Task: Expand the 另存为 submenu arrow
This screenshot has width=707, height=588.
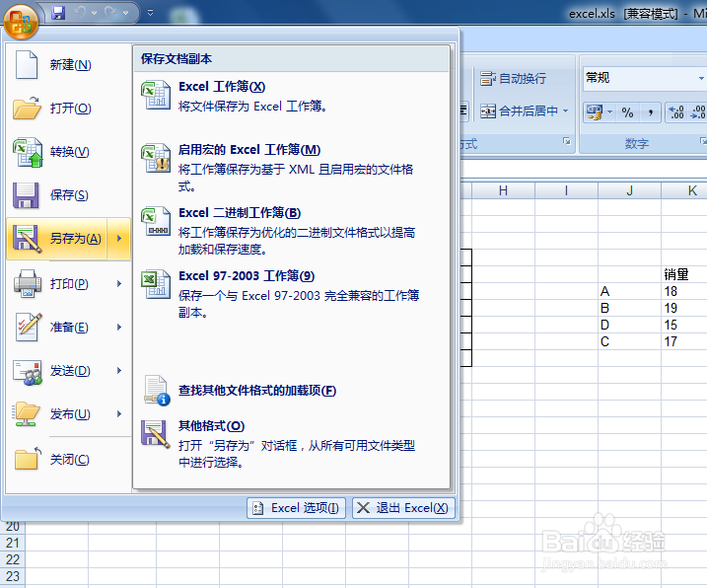Action: click(x=119, y=239)
